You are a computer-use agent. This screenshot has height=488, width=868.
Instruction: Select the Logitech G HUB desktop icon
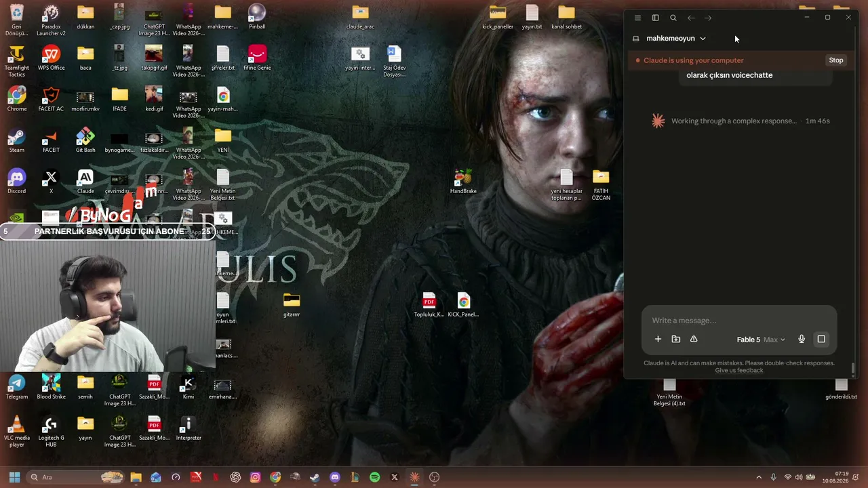pyautogui.click(x=51, y=432)
